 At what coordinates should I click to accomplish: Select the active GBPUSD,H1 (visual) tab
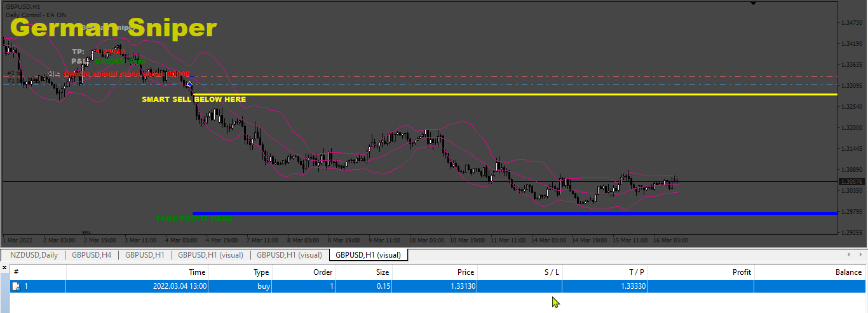click(369, 255)
